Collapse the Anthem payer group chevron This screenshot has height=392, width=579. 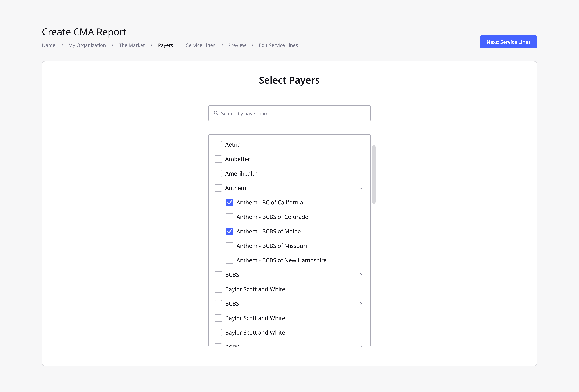(361, 188)
